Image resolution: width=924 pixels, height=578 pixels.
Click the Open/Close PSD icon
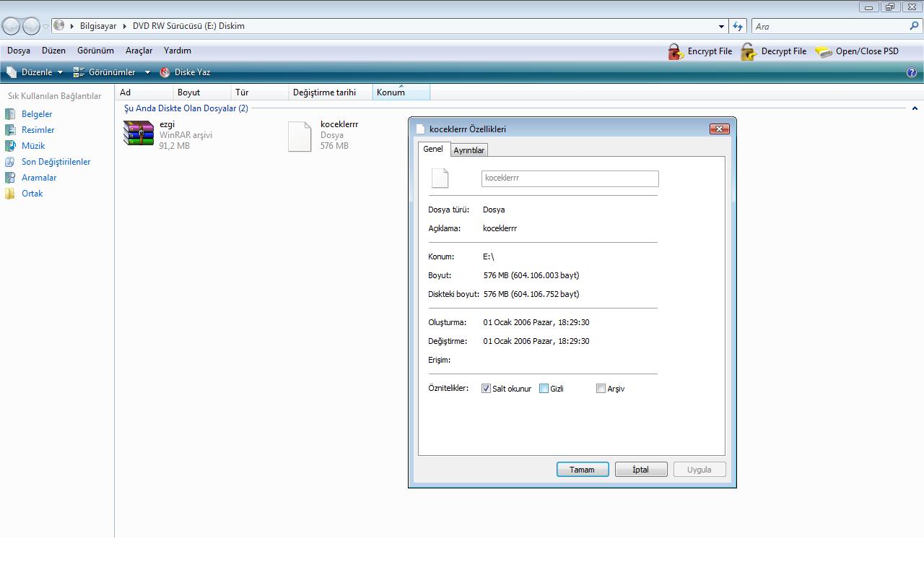pos(824,51)
